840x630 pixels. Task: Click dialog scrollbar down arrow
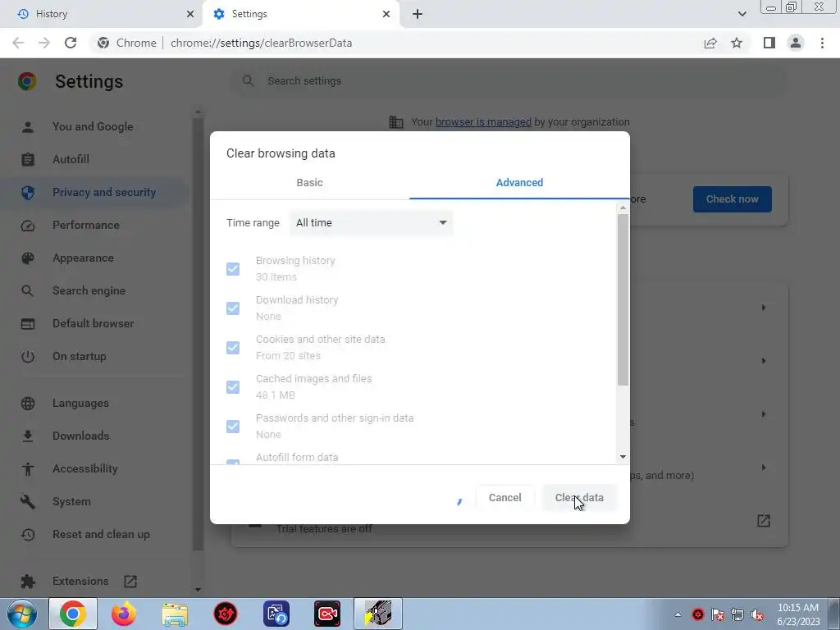click(x=623, y=457)
